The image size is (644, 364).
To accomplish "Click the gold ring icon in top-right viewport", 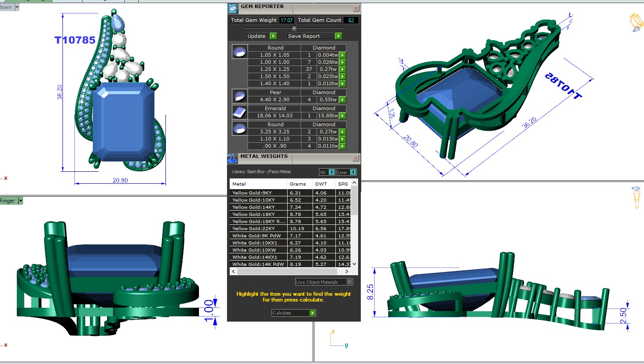I will 634,22.
